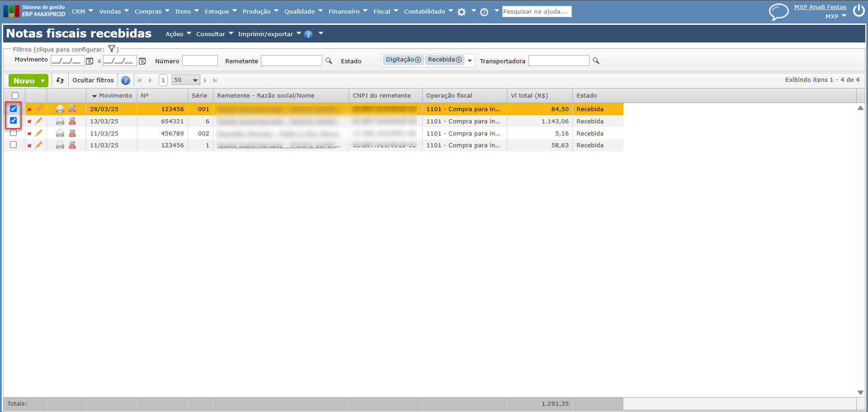Go to the next page of results

point(205,80)
